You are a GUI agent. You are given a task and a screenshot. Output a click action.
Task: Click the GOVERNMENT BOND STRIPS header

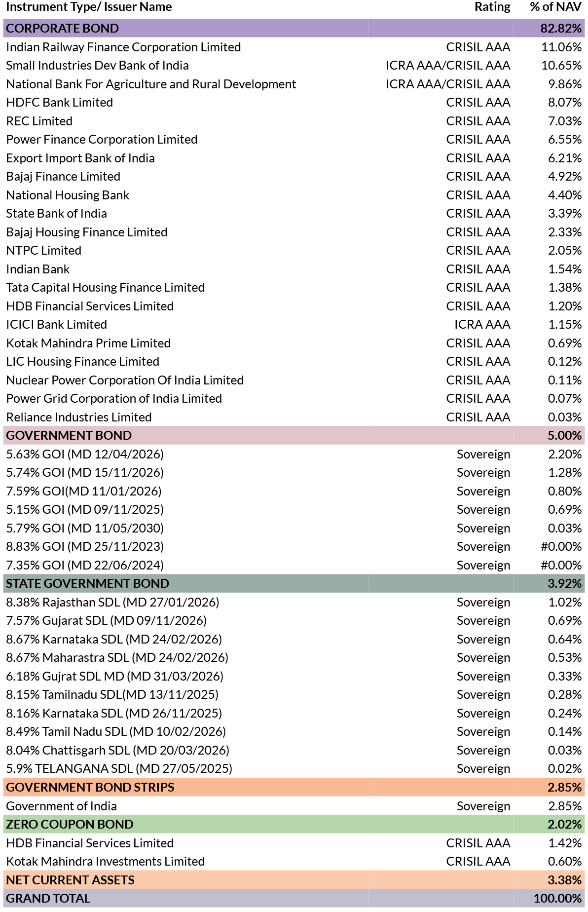tap(90, 787)
